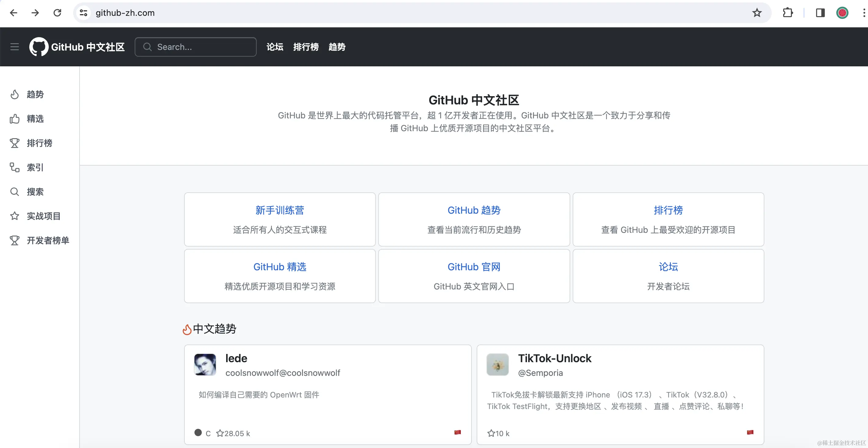Click the lede repository avatar thumbnail
Screen dimensions: 868x448
[205, 365]
